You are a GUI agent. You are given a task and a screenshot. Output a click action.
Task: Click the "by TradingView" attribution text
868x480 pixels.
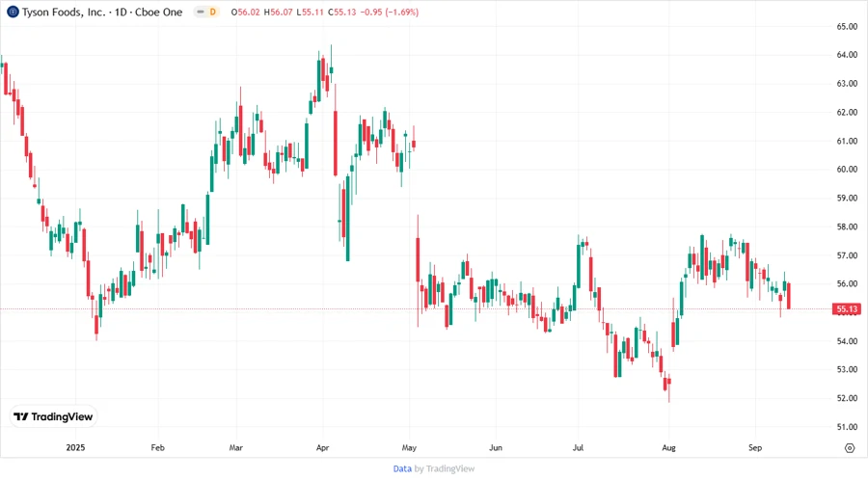tap(445, 468)
